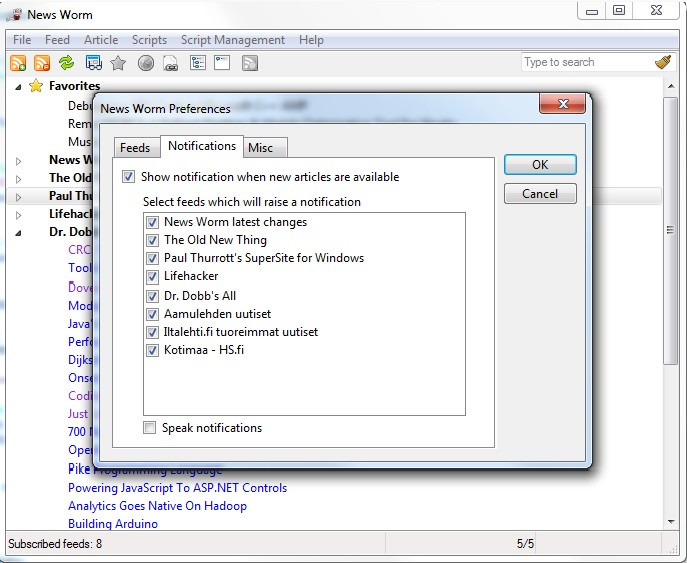Expand the Lifehacker feed tree arrow
This screenshot has height=563, width=687.
[18, 215]
